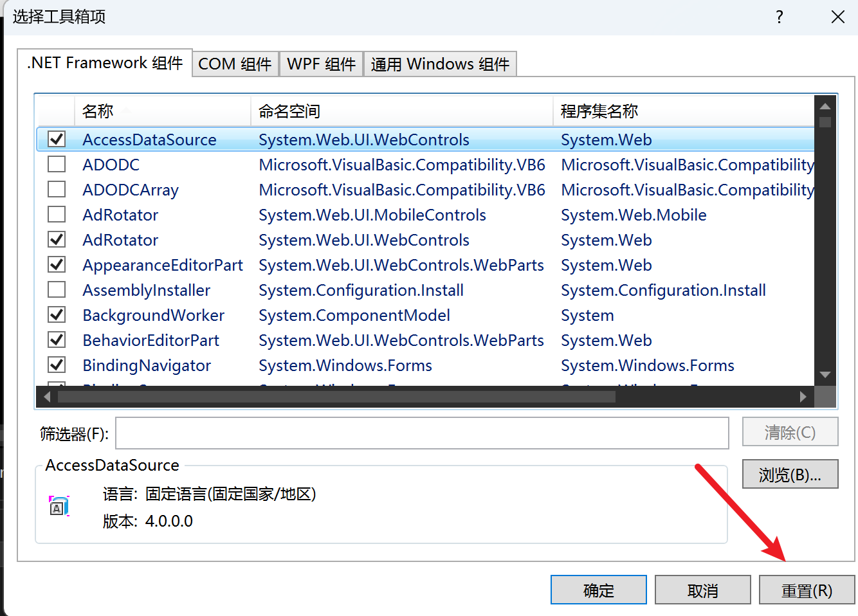Click 确定 to confirm selections

pyautogui.click(x=598, y=589)
